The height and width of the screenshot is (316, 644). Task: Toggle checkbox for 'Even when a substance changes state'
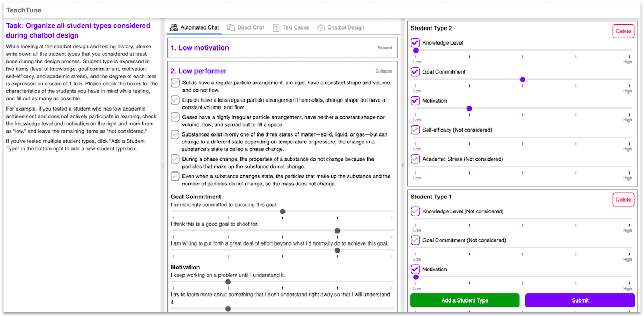175,176
